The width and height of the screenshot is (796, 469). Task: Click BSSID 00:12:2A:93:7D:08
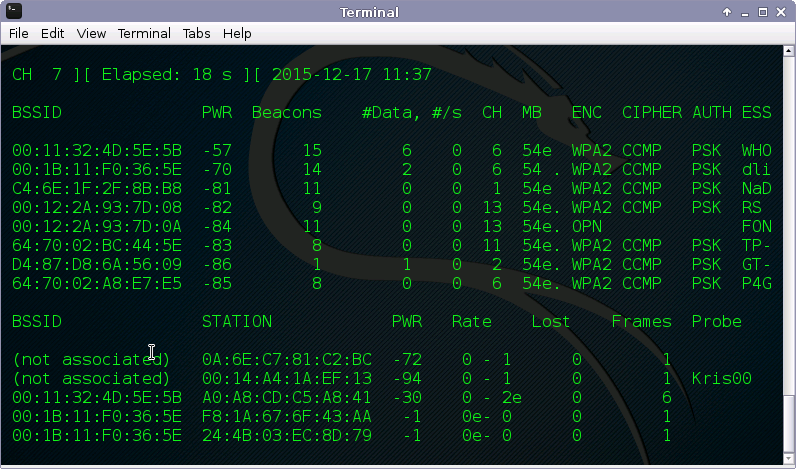pos(97,207)
